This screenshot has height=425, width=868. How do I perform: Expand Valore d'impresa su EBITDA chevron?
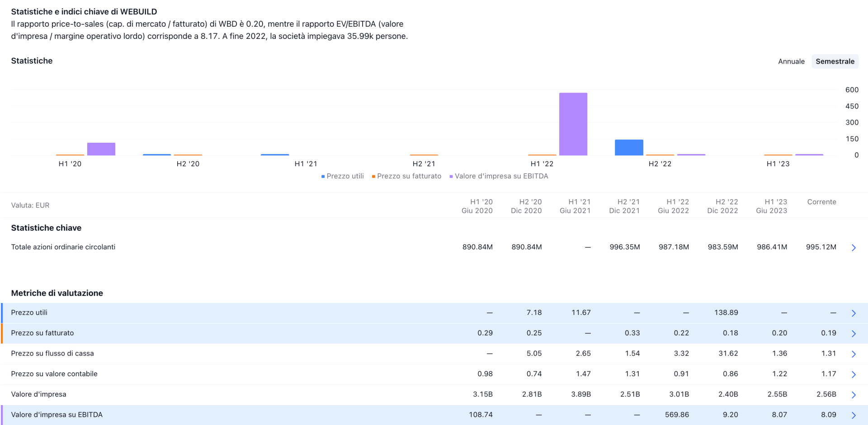point(854,415)
